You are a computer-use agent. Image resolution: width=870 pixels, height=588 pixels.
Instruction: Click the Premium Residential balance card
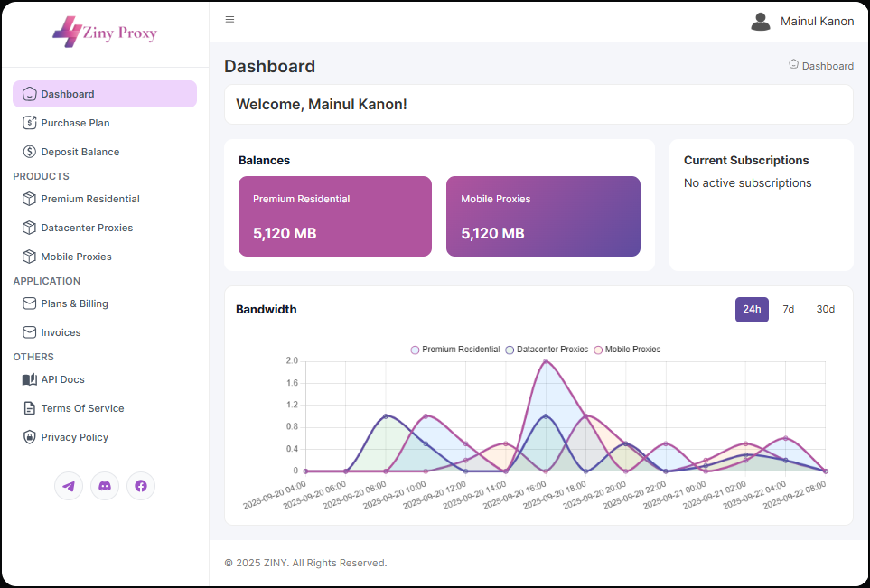coord(335,216)
